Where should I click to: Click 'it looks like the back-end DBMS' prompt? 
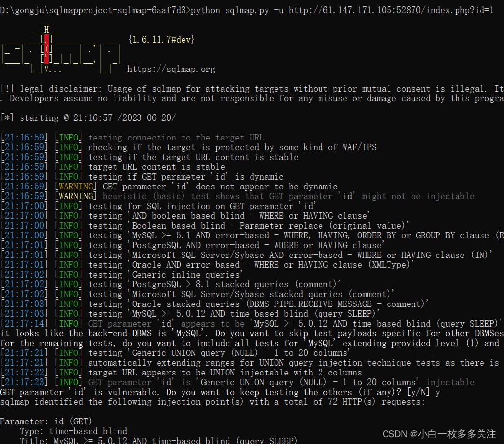point(252,333)
